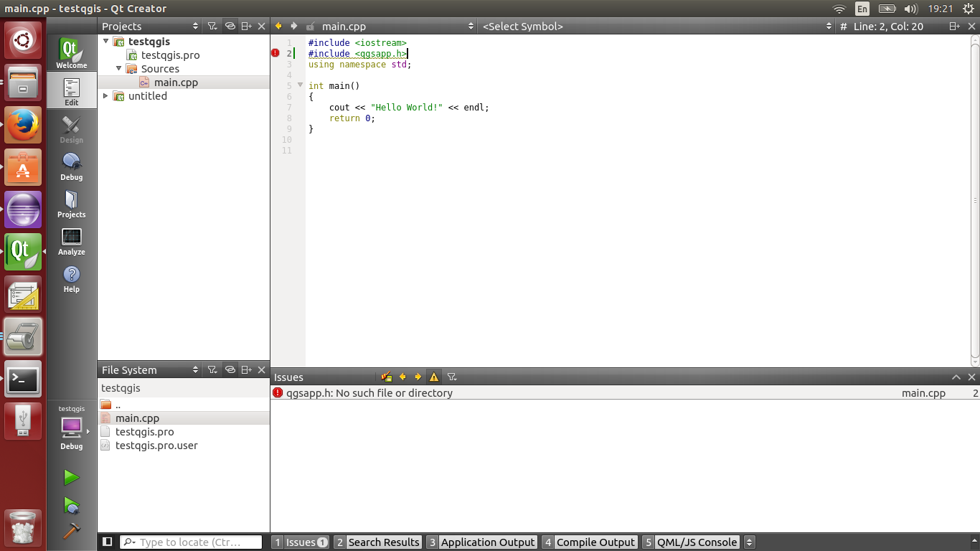Open the Analyze mode
The image size is (980, 551).
tap(71, 241)
